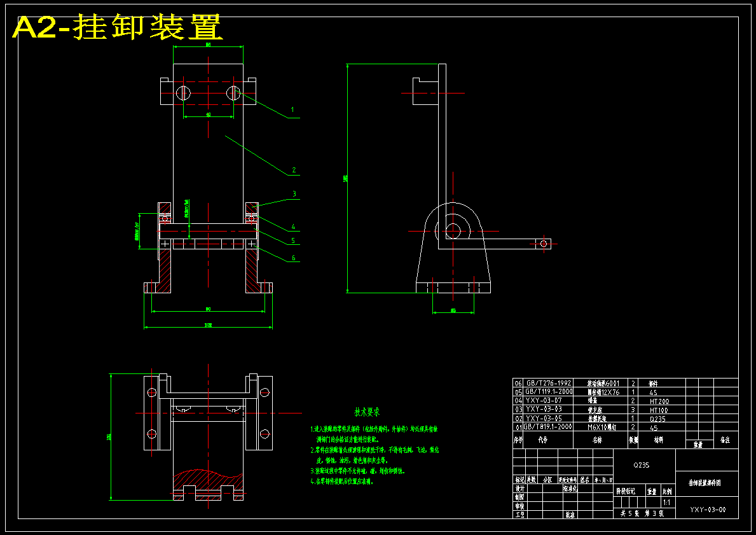Select the "材料" column header
The height and width of the screenshot is (535, 756).
coord(659,440)
